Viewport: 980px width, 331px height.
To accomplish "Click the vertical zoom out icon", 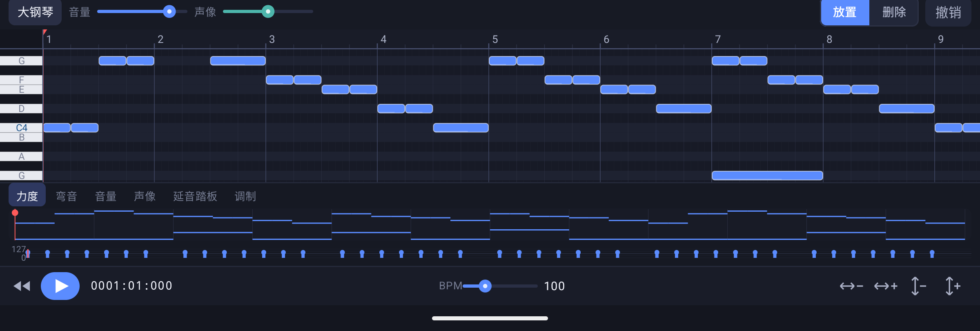I will coord(918,286).
